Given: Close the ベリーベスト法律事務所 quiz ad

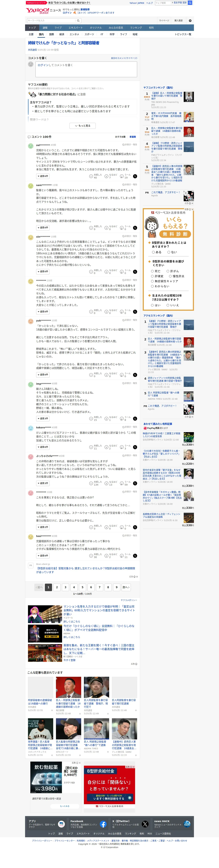Looking at the screenshot, I should point(192,210).
